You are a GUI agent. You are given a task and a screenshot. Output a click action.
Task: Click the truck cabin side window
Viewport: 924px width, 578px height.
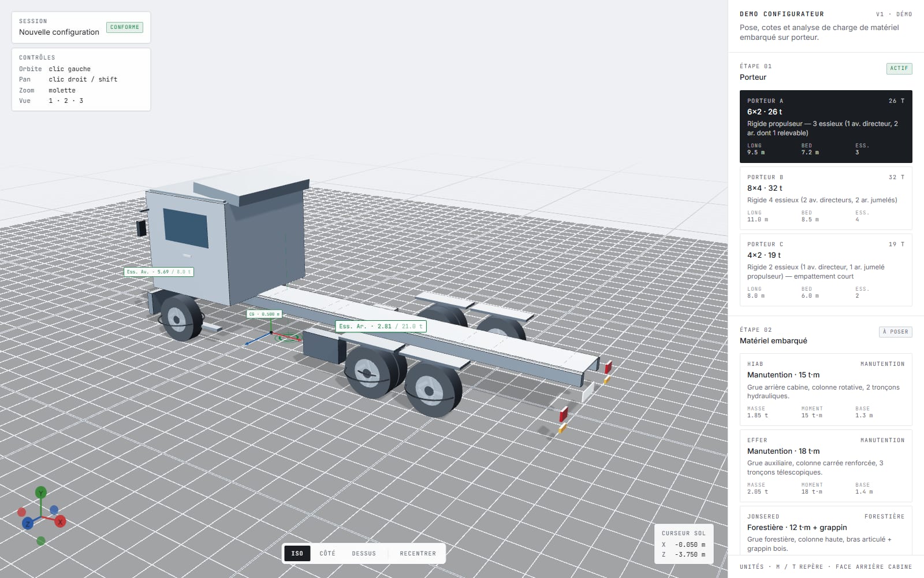[186, 228]
